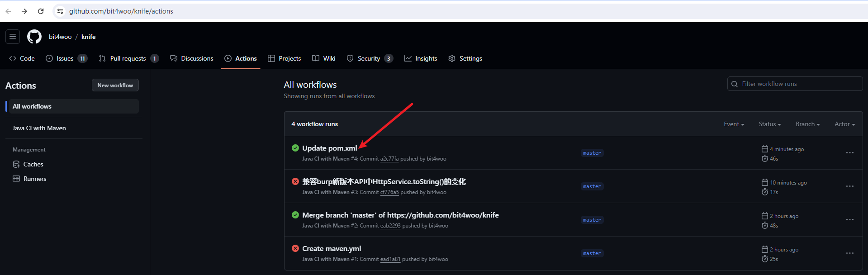Go back using browser back arrow
868x275 pixels.
point(8,11)
